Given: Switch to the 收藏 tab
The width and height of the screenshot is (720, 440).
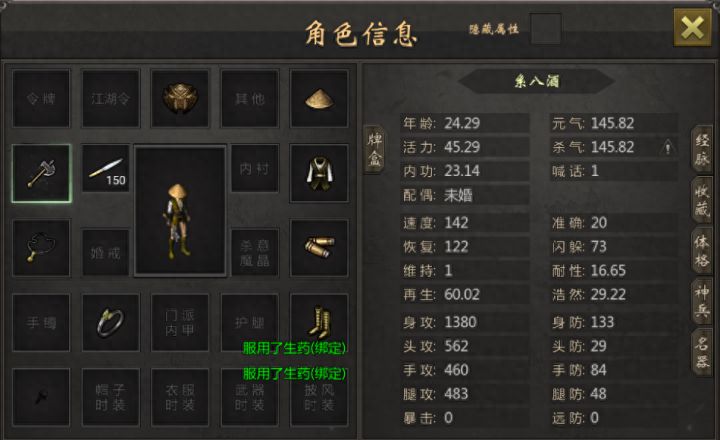Looking at the screenshot, I should click(702, 200).
